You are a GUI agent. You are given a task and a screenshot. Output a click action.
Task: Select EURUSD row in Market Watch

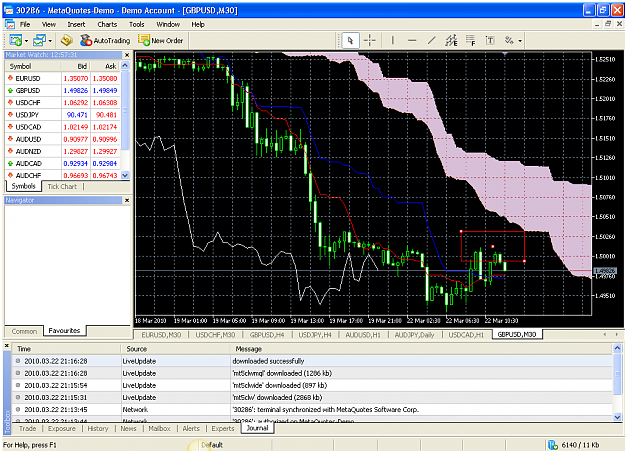coord(62,79)
